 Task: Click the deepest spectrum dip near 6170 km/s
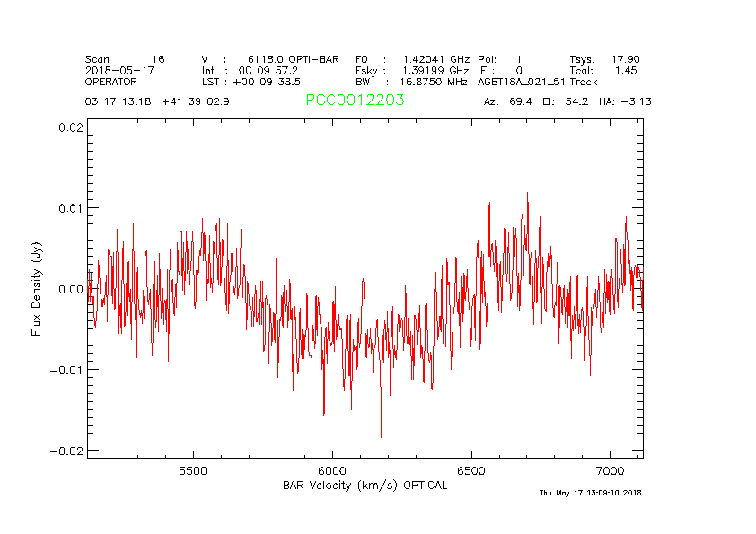pyautogui.click(x=381, y=436)
